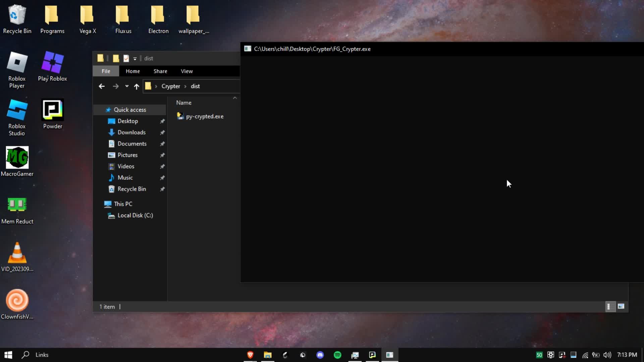Click the py-crypted.exe file
The width and height of the screenshot is (644, 362).
(x=204, y=116)
